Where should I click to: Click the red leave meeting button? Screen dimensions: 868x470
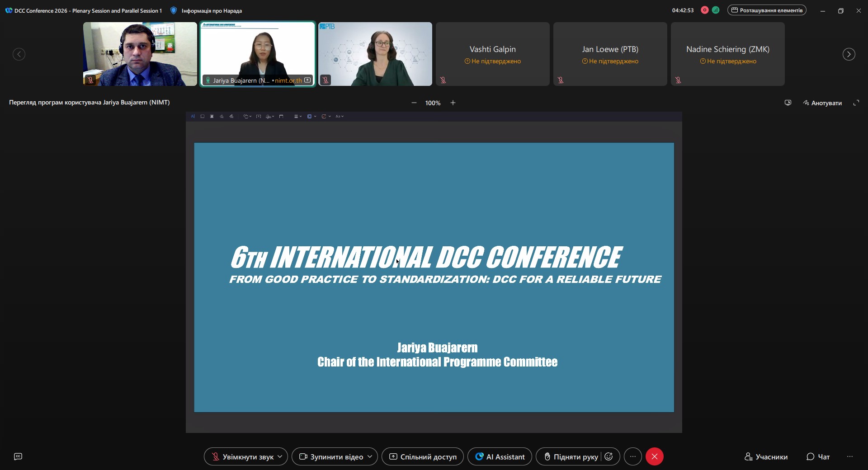[x=654, y=456]
